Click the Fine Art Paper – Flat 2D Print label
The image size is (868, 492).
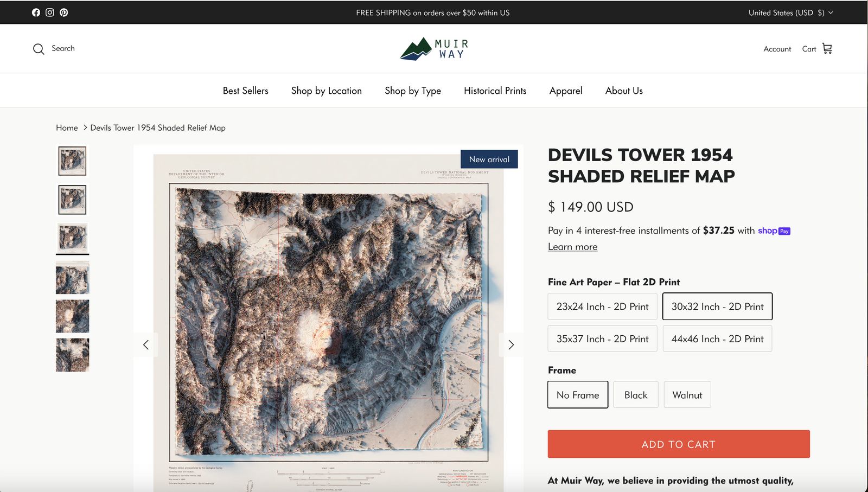click(x=614, y=282)
